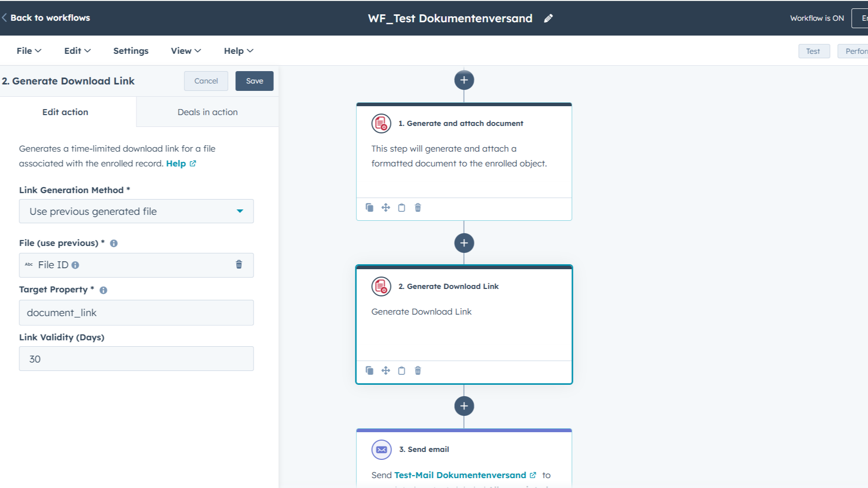Viewport: 868px width, 488px height.
Task: Open the Test-Mail Dokumentenversand email link
Action: [460, 475]
